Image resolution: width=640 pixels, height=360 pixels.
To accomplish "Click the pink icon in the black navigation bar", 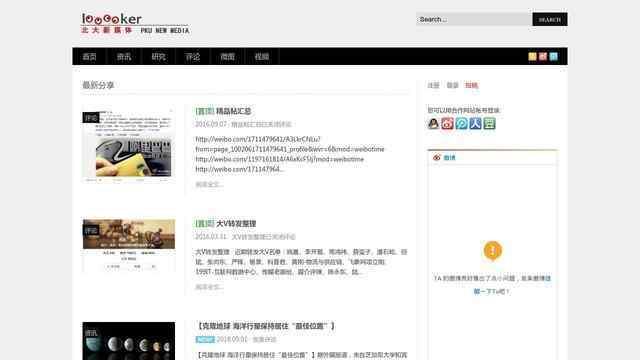I will (543, 56).
